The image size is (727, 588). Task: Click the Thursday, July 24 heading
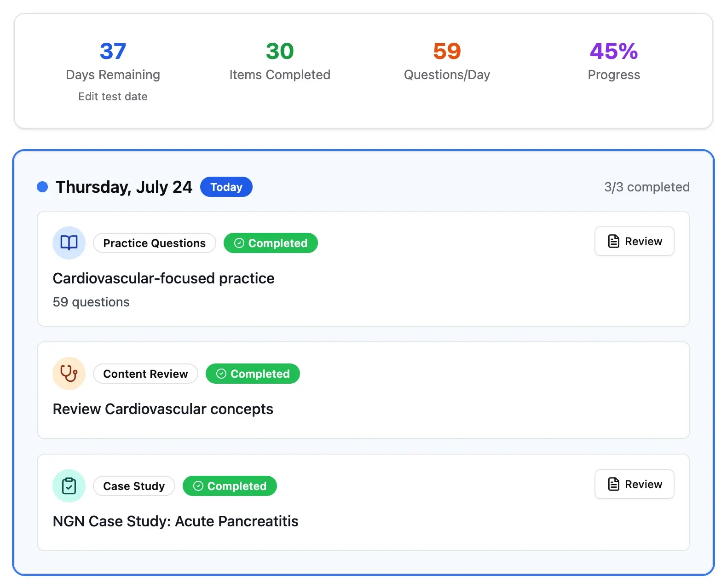[x=124, y=187]
